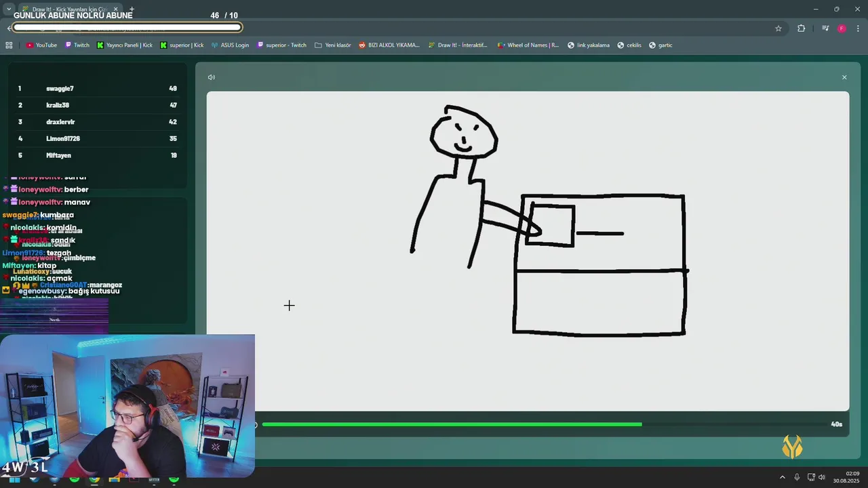
Task: Open the browser profile avatar
Action: point(842,28)
